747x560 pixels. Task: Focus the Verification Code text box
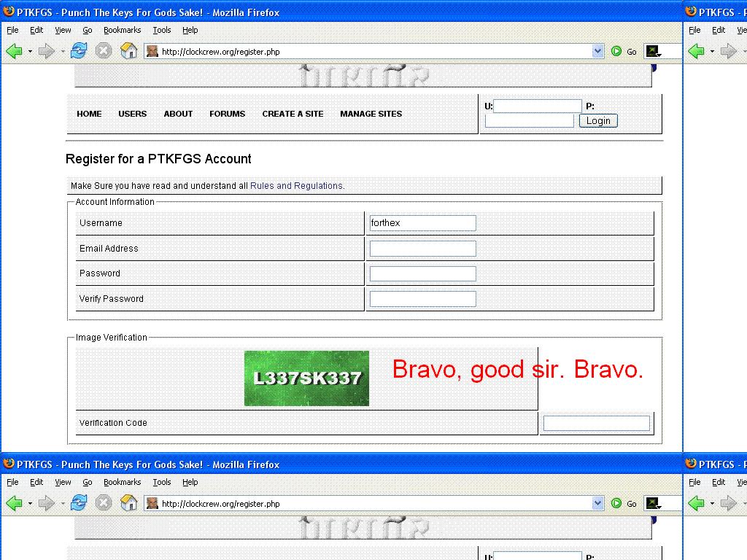point(596,423)
